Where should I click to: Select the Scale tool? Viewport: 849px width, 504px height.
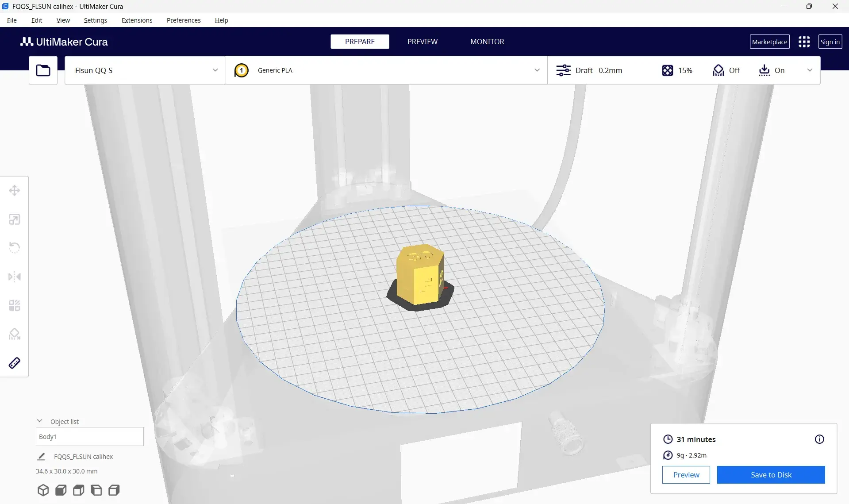pyautogui.click(x=15, y=219)
